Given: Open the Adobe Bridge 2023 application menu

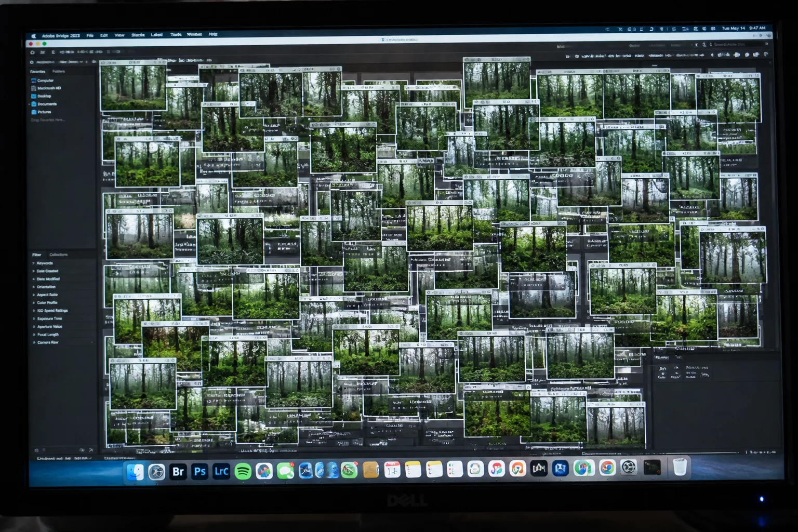Looking at the screenshot, I should (x=61, y=36).
